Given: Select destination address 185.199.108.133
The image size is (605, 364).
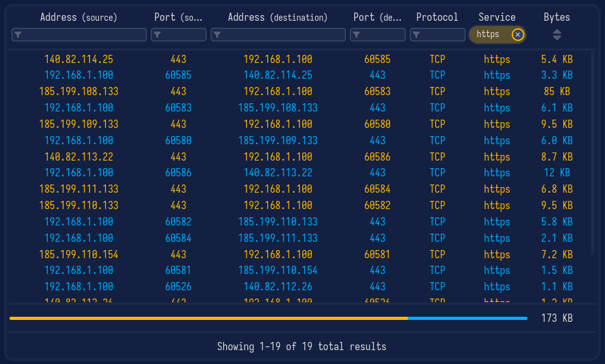Looking at the screenshot, I should point(278,108).
